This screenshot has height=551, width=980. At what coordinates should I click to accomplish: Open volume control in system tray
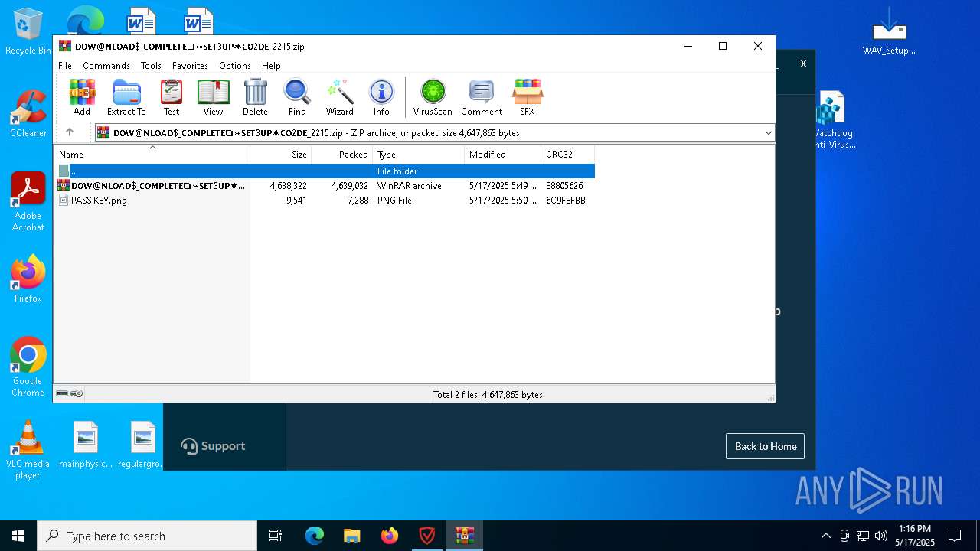click(881, 536)
